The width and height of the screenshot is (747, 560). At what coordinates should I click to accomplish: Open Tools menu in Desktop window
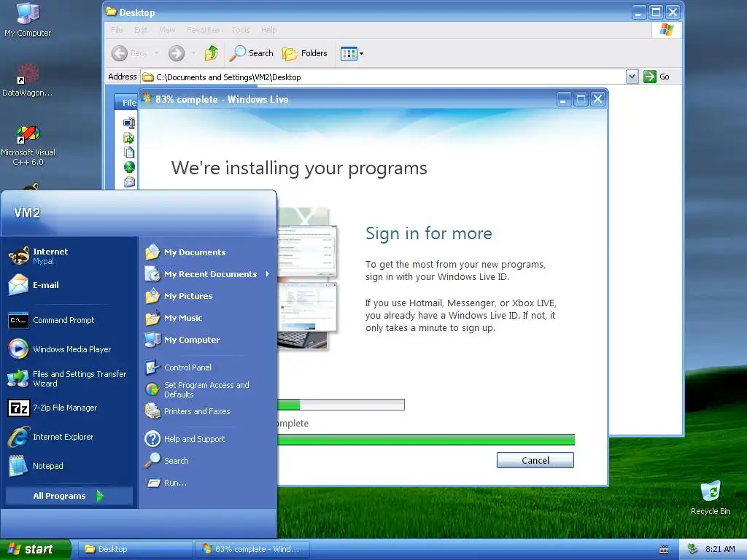pos(241,29)
